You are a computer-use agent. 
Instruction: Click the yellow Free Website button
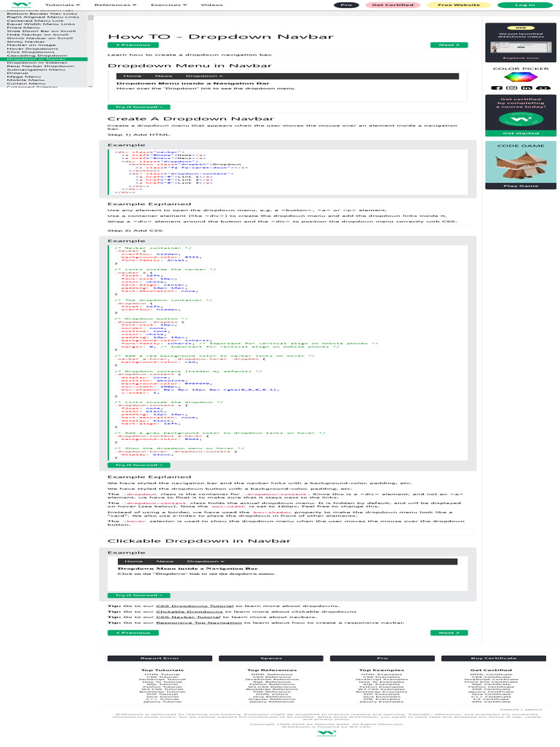[x=459, y=5]
